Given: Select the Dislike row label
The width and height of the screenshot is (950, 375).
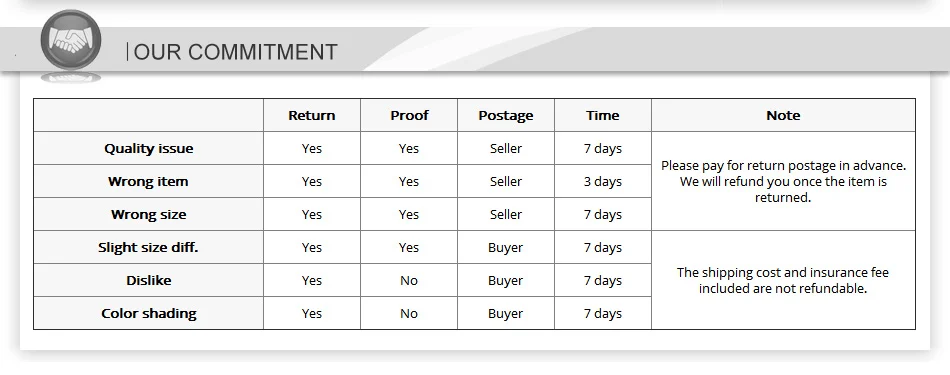Looking at the screenshot, I should coord(148,280).
